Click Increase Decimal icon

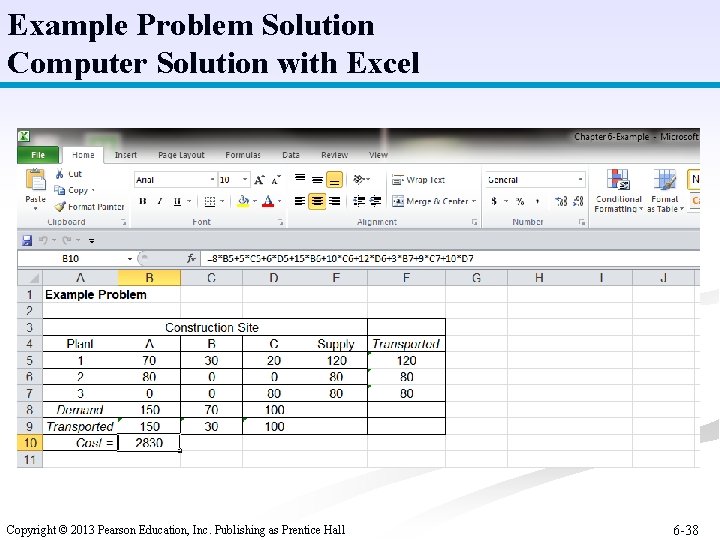(x=561, y=201)
